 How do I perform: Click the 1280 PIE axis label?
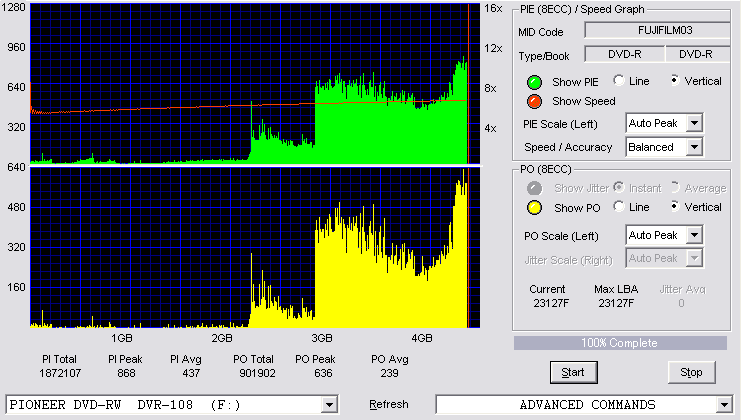tap(14, 7)
